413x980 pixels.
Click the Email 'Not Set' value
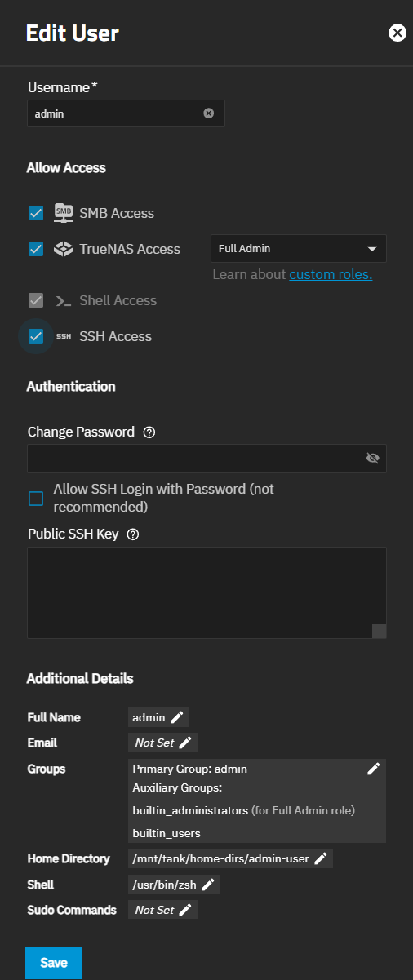click(x=154, y=743)
